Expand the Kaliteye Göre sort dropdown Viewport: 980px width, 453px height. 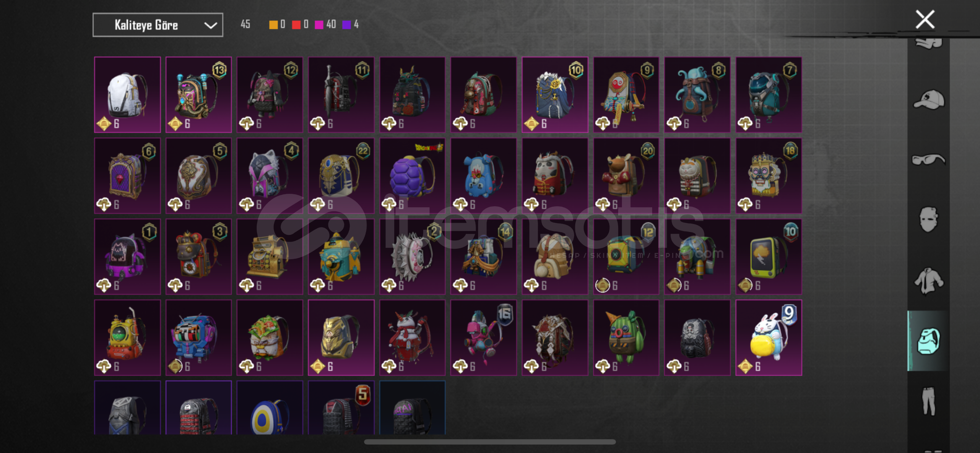point(158,25)
